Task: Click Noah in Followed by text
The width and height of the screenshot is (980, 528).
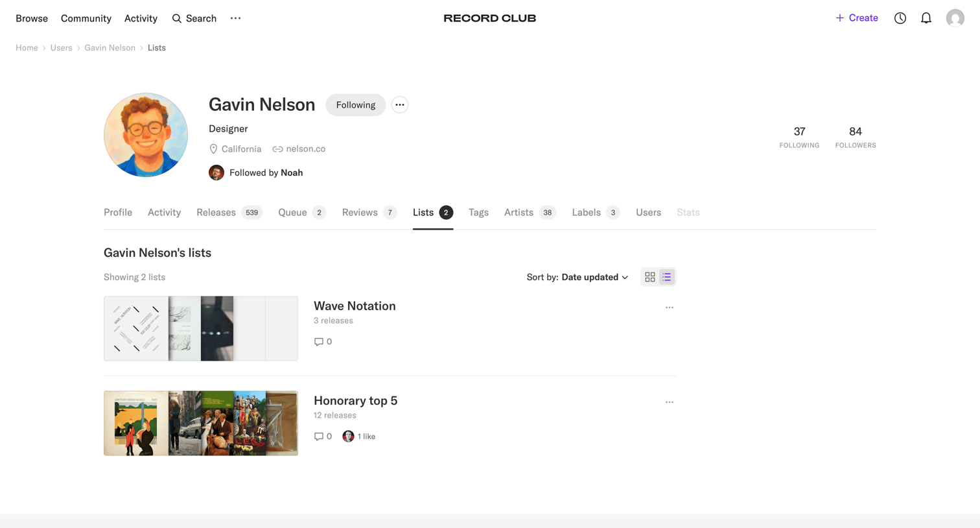Action: (x=292, y=173)
